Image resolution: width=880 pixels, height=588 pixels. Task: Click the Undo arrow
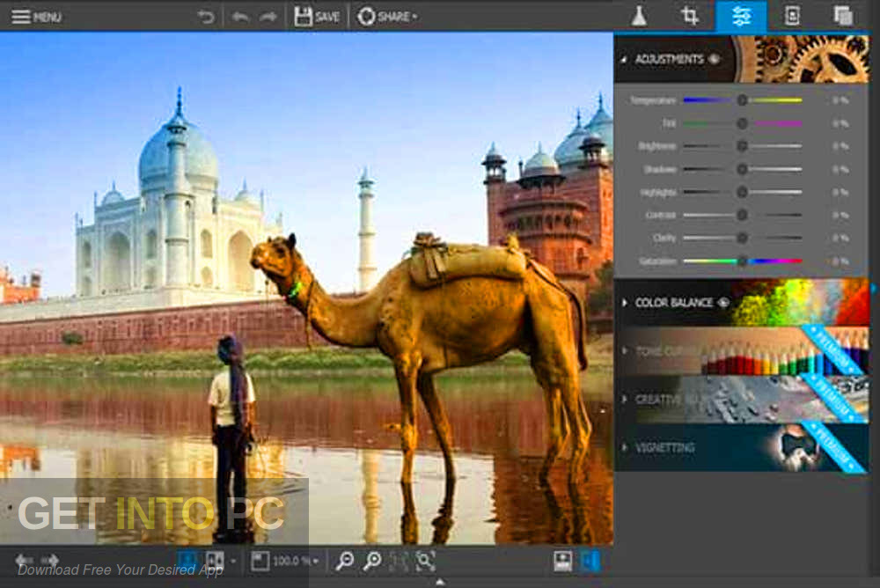coord(239,15)
